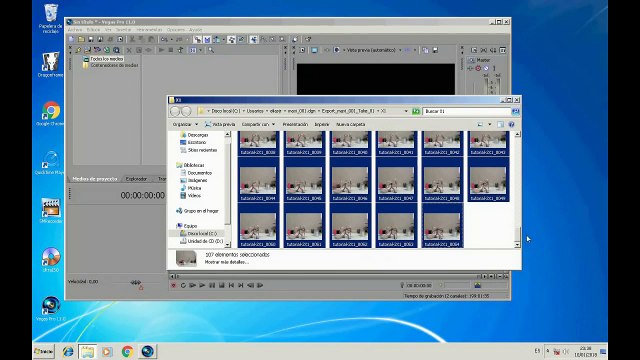Viewport: 640px width, 360px height.
Task: Stop preview in project media toolbar
Action: [x=171, y=50]
